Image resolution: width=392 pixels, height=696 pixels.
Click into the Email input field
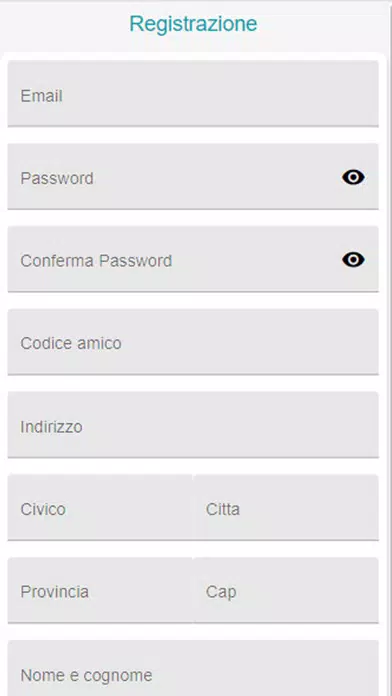(193, 94)
